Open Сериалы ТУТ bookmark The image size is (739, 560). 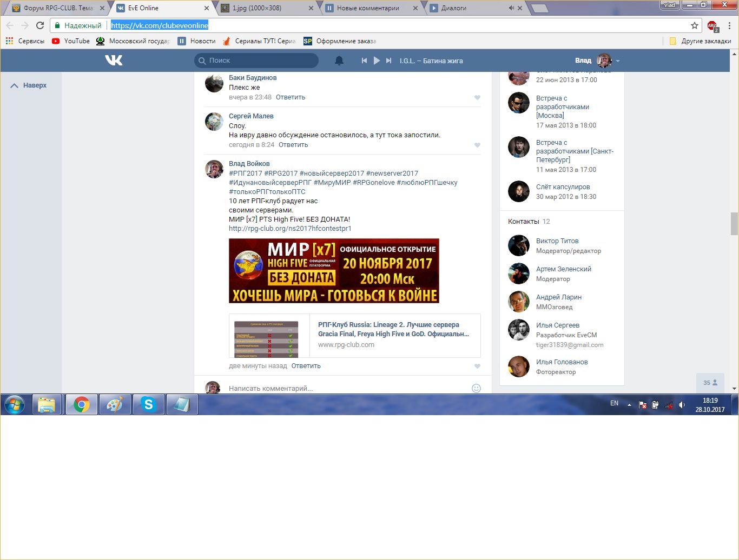point(259,41)
